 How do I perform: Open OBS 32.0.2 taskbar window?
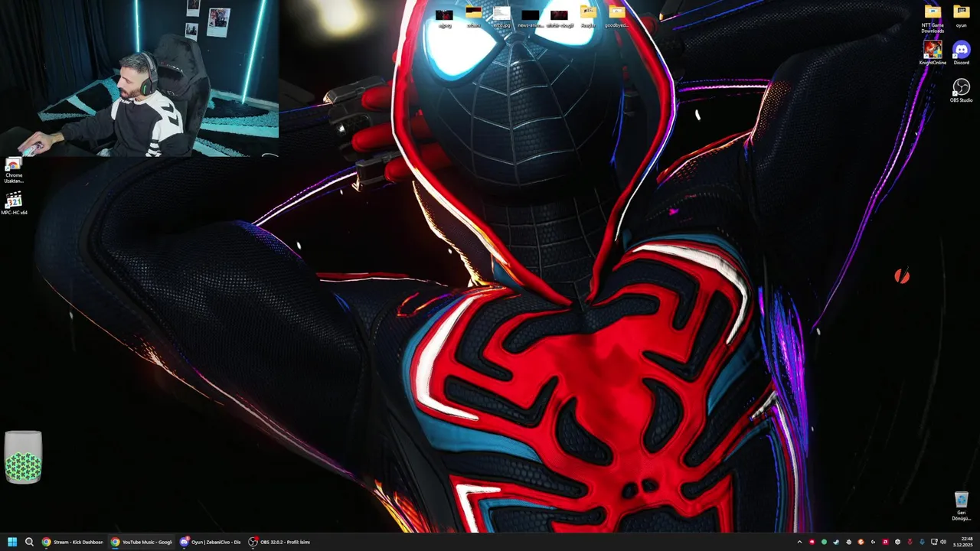[x=279, y=542]
